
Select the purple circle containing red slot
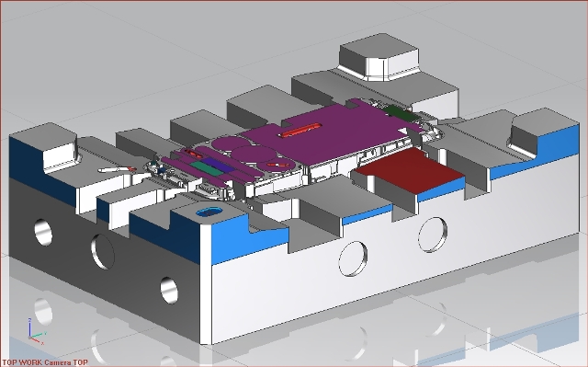[277, 164]
